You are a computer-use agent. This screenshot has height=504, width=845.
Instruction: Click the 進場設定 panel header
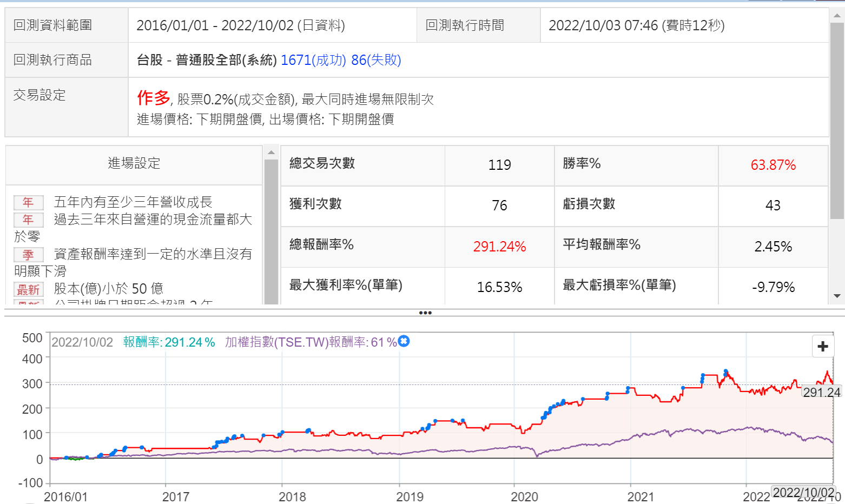pyautogui.click(x=134, y=163)
